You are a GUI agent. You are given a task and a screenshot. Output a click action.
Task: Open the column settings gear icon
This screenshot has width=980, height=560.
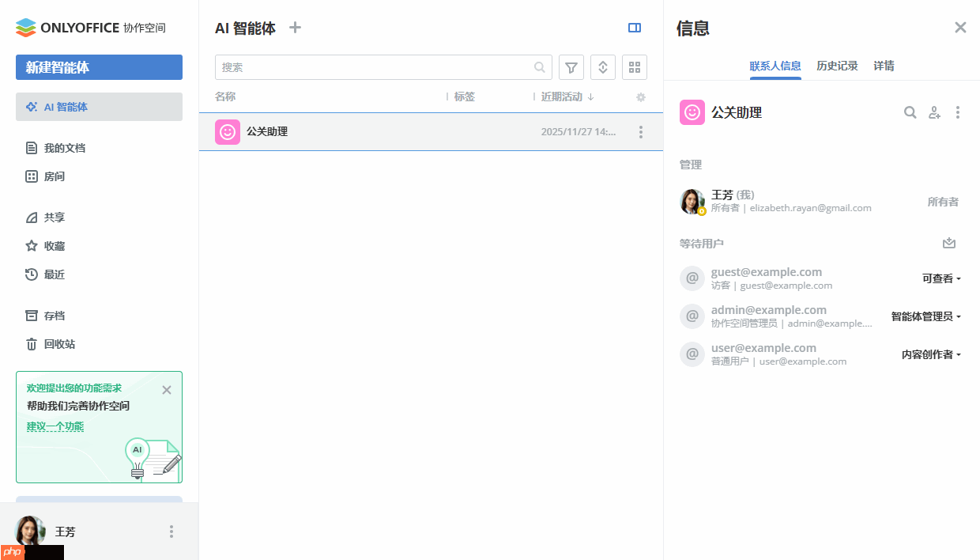tap(640, 96)
